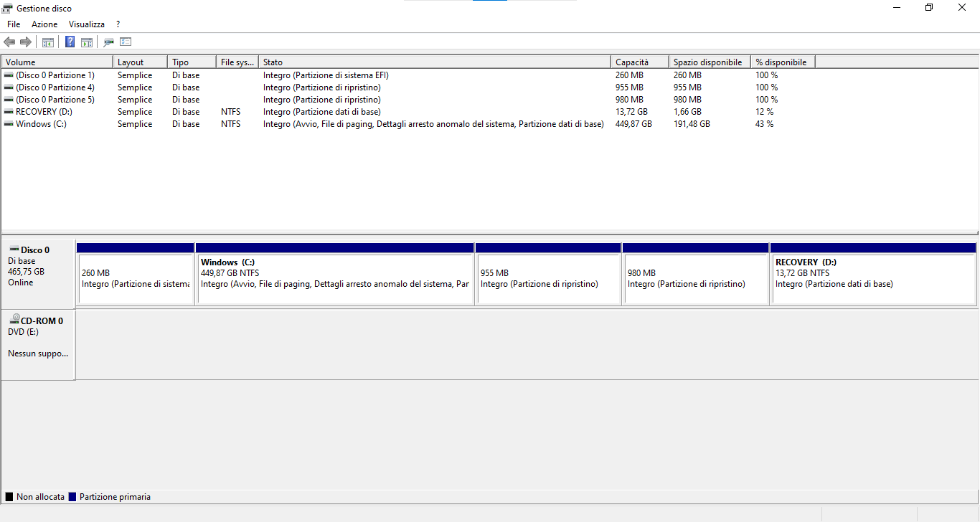The width and height of the screenshot is (980, 522).
Task: Toggle the action pane toolbar icon
Action: [x=87, y=42]
